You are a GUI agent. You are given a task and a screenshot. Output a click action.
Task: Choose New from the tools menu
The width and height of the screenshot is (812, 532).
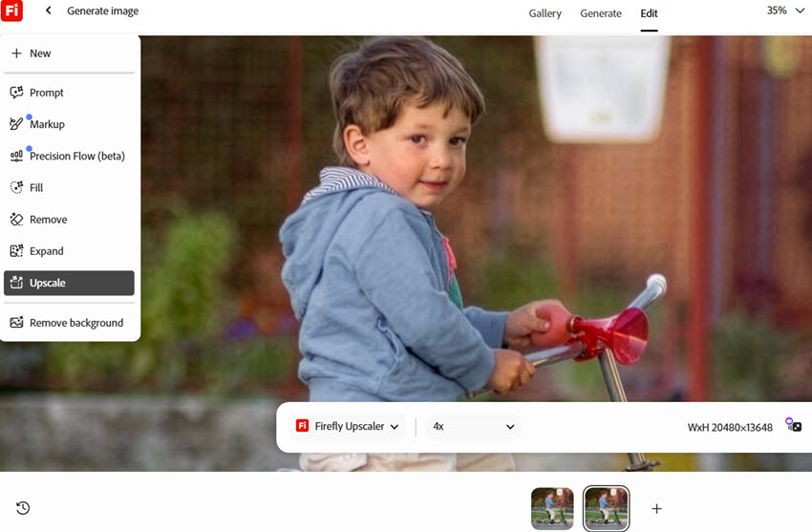click(69, 53)
